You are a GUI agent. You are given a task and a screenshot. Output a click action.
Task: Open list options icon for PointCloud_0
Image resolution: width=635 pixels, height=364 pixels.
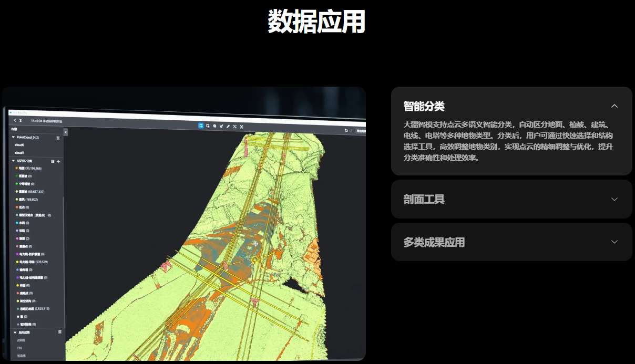pos(58,138)
